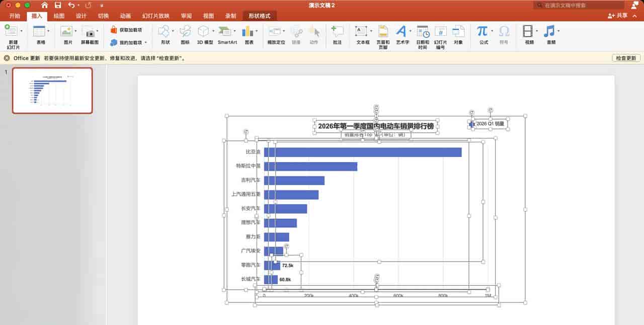Expand the 3D Models dropdown arrow
The image size is (644, 325).
213,31
